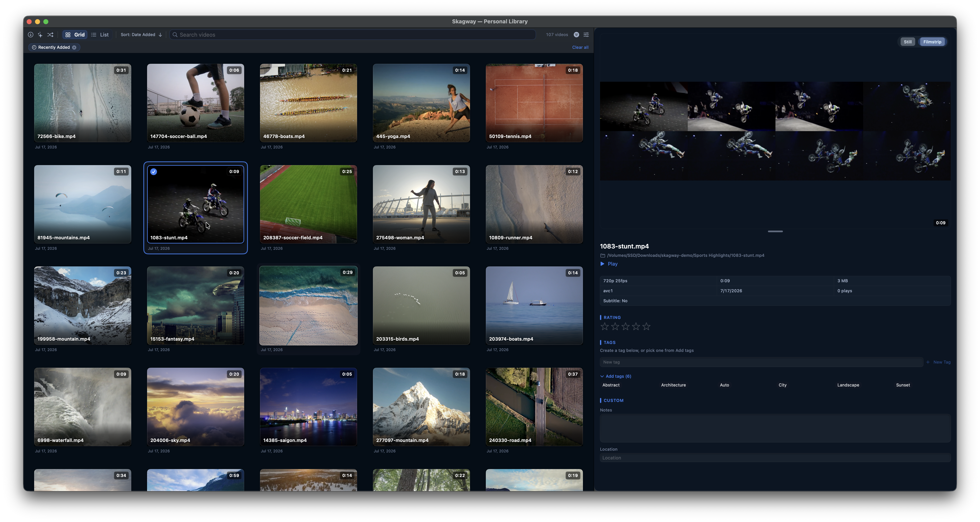The width and height of the screenshot is (980, 522).
Task: Click the New Tag button
Action: coord(939,362)
